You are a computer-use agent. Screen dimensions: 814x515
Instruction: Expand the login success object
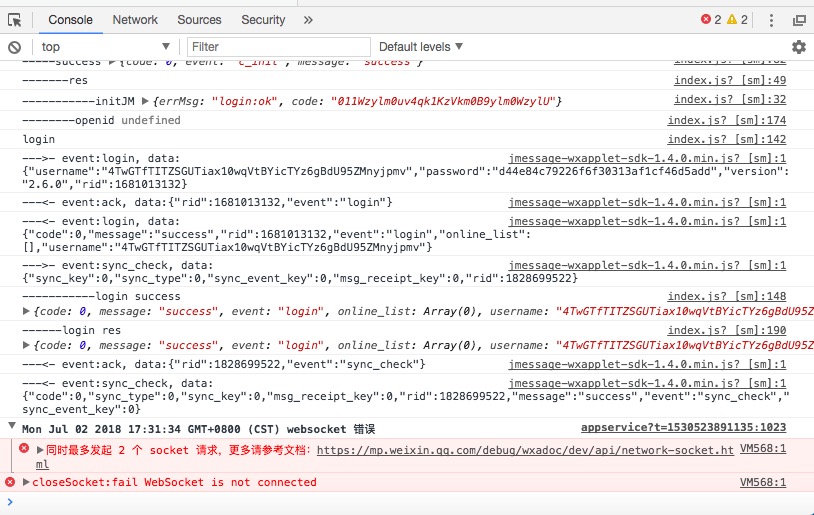[26, 311]
